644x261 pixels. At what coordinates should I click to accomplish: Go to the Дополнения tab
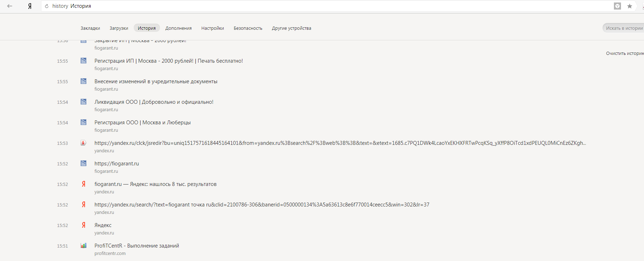point(178,28)
